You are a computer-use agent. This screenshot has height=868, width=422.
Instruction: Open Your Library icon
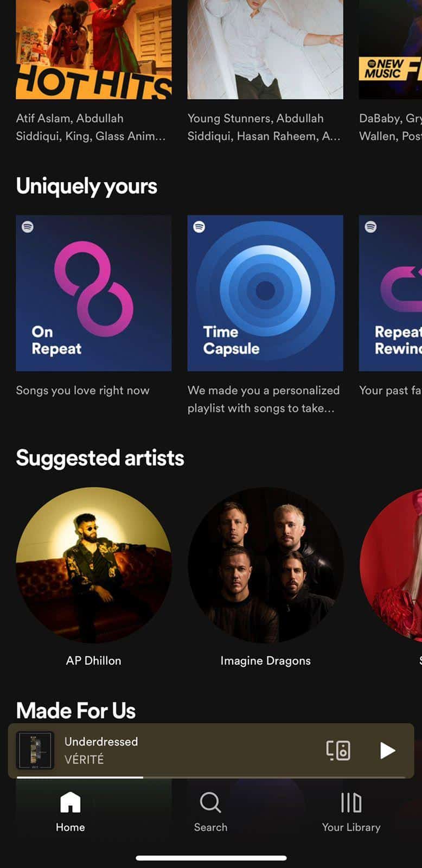[x=351, y=802]
